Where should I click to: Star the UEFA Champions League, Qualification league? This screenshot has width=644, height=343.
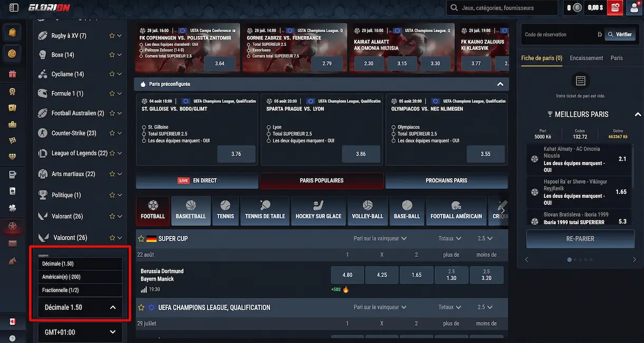tap(141, 307)
